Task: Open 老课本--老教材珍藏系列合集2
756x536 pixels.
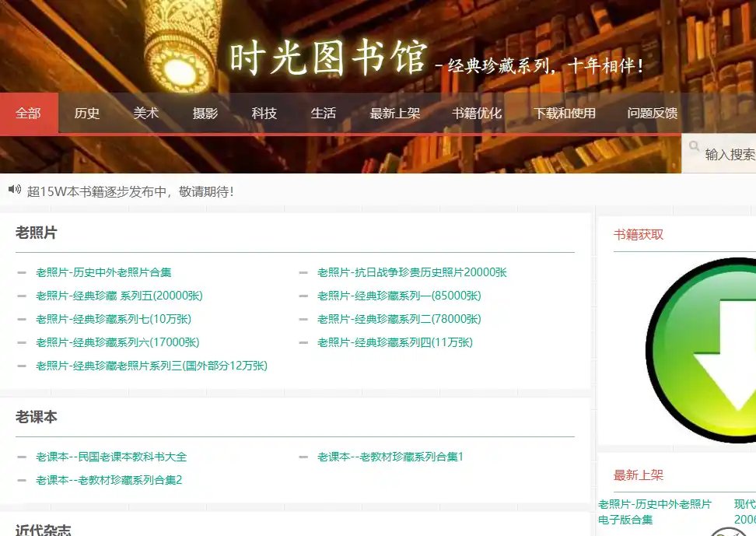Action: (x=109, y=480)
